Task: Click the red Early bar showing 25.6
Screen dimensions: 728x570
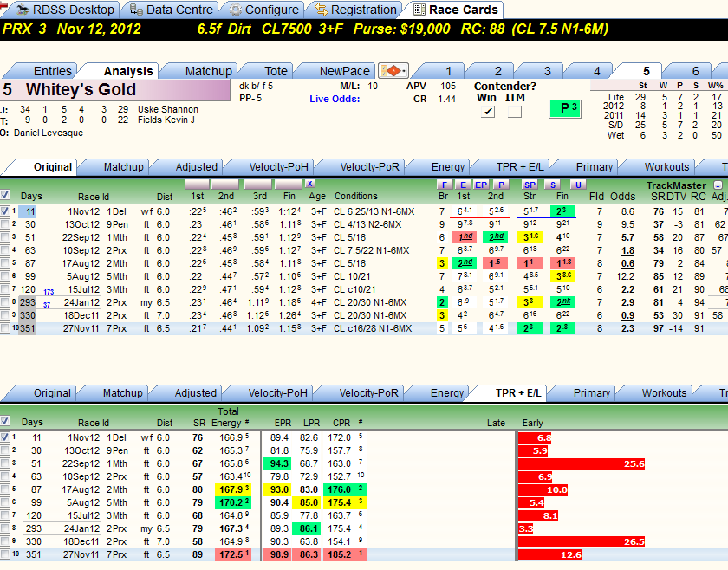Action: [x=582, y=463]
